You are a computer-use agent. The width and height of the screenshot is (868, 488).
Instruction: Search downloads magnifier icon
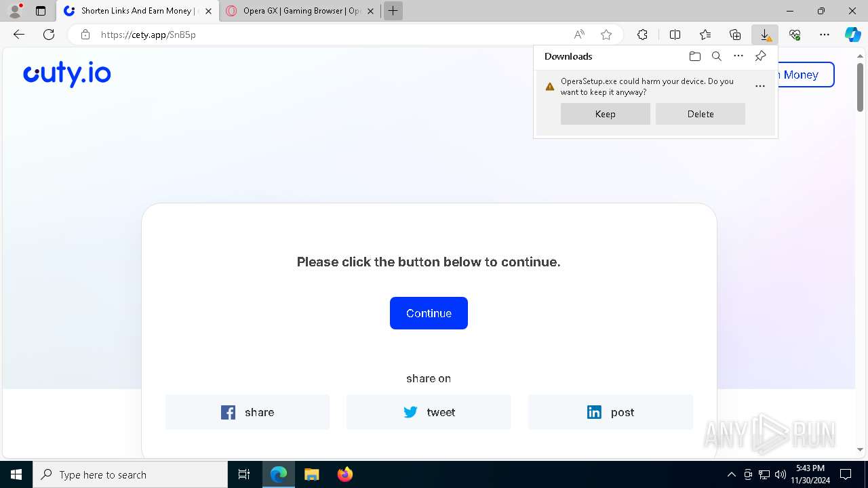tap(716, 56)
